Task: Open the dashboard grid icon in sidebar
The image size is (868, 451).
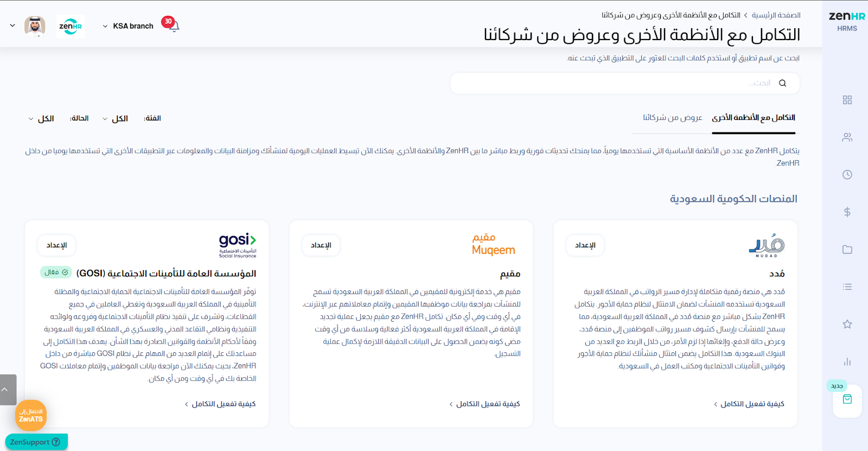Action: 847,100
